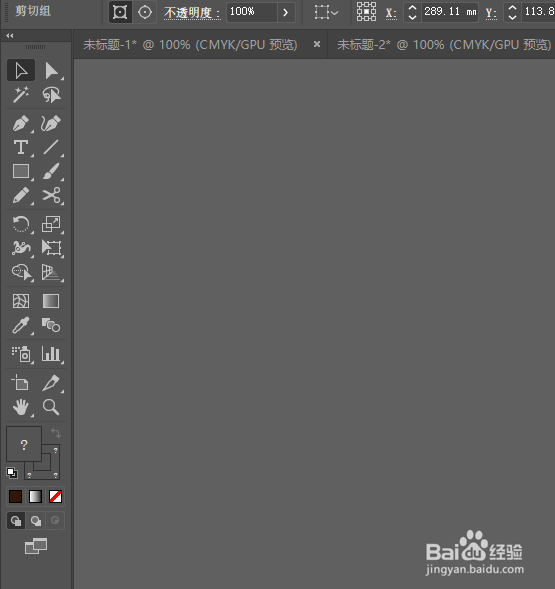
Task: Select the Slice tool
Action: [x=51, y=383]
